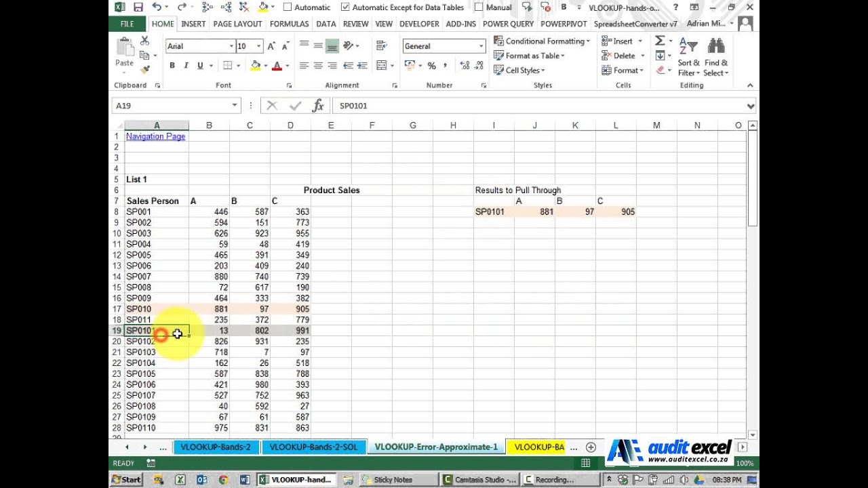Toggle Middle Align in Alignment group
This screenshot has width=868, height=488.
[x=318, y=46]
